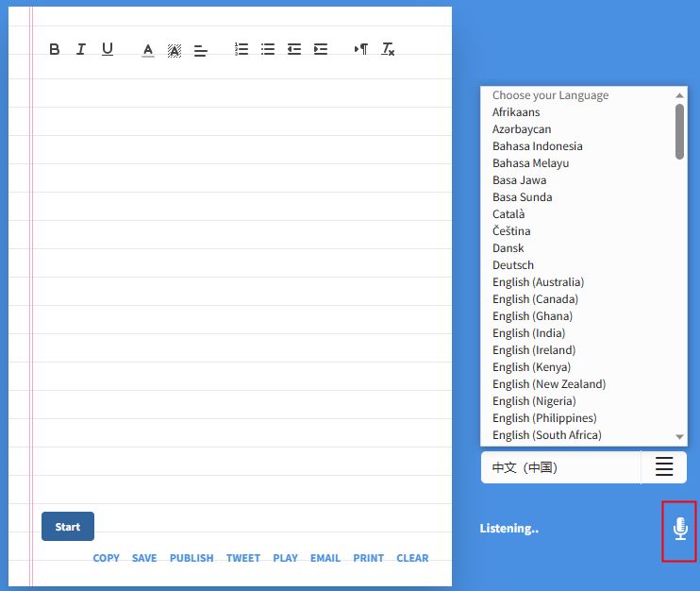Toggle italic formatting
The image size is (700, 591).
[81, 49]
